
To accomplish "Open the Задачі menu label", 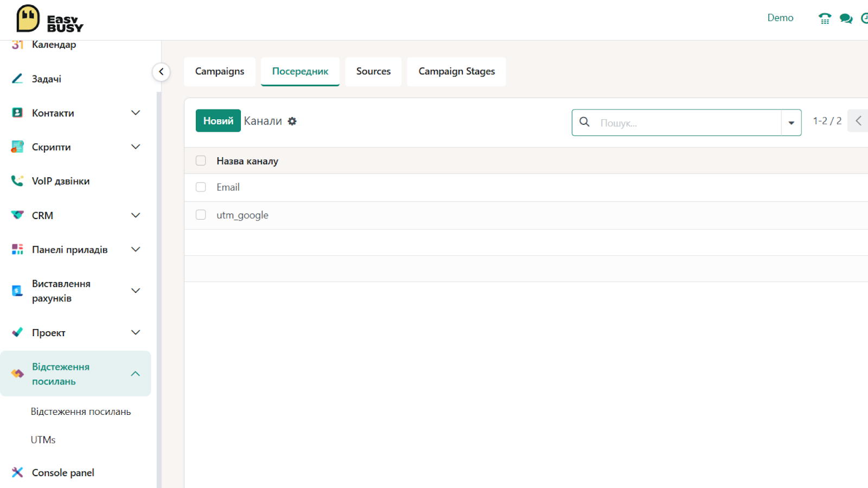I will [x=47, y=79].
